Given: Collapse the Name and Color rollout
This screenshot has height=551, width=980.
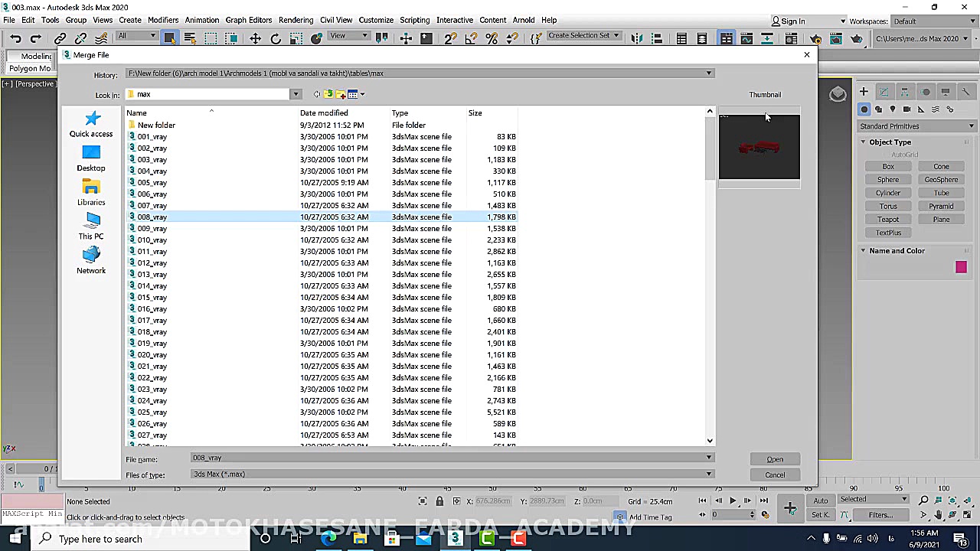Looking at the screenshot, I should (x=863, y=251).
